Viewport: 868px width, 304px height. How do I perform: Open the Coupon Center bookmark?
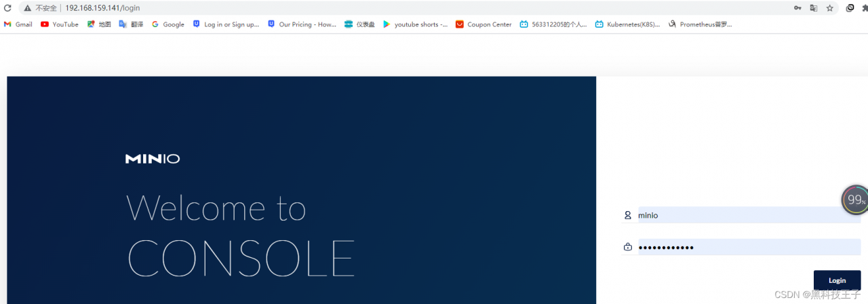[484, 24]
